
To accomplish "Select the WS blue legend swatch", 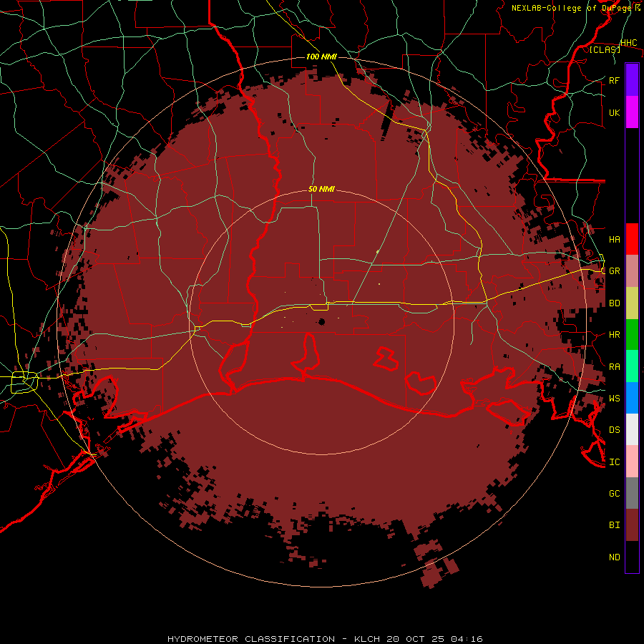I will tap(632, 398).
